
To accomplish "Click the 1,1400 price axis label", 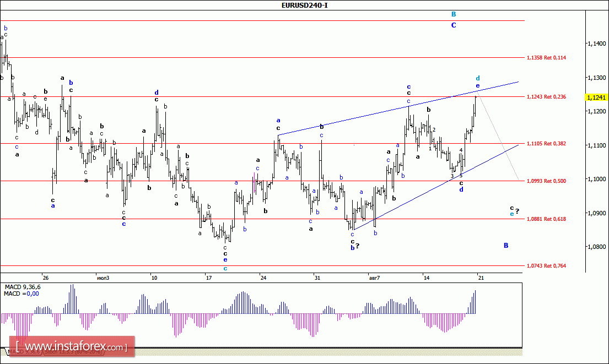I will pos(596,44).
